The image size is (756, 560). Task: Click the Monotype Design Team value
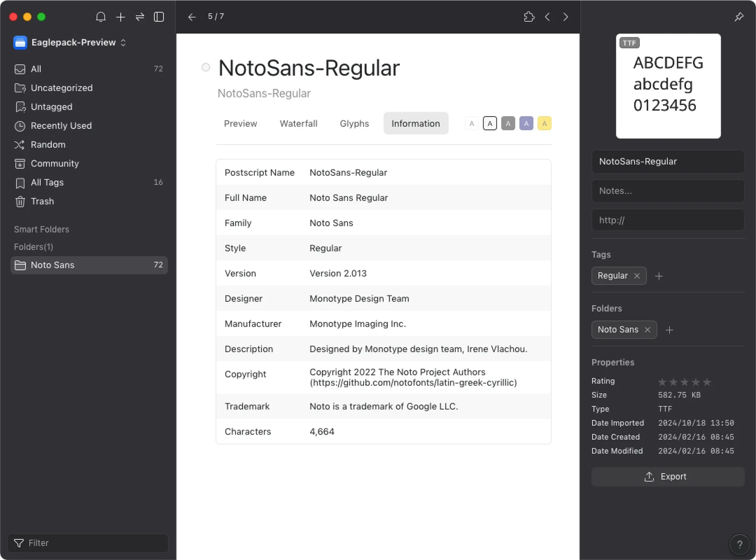pyautogui.click(x=359, y=299)
